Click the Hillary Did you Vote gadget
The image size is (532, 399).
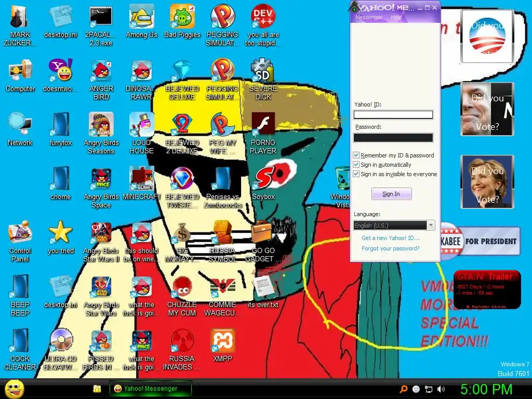pyautogui.click(x=487, y=181)
